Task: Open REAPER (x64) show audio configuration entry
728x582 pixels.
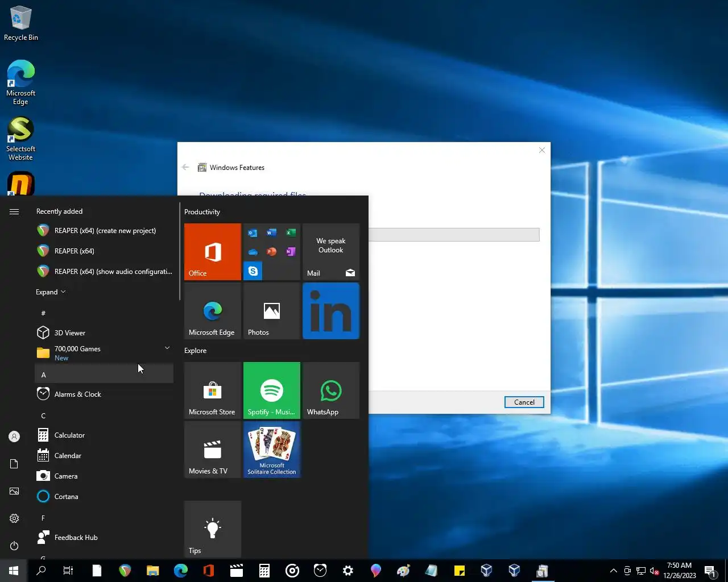Action: click(104, 272)
